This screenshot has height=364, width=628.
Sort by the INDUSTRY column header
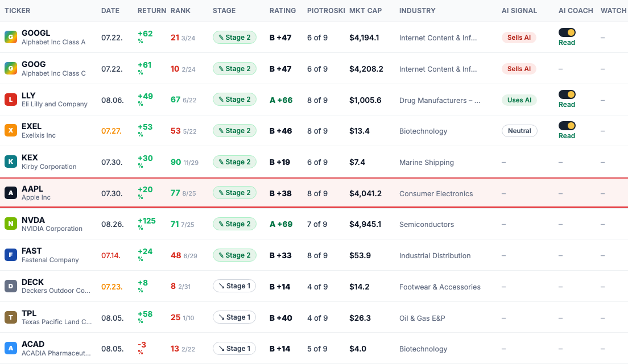tap(418, 11)
